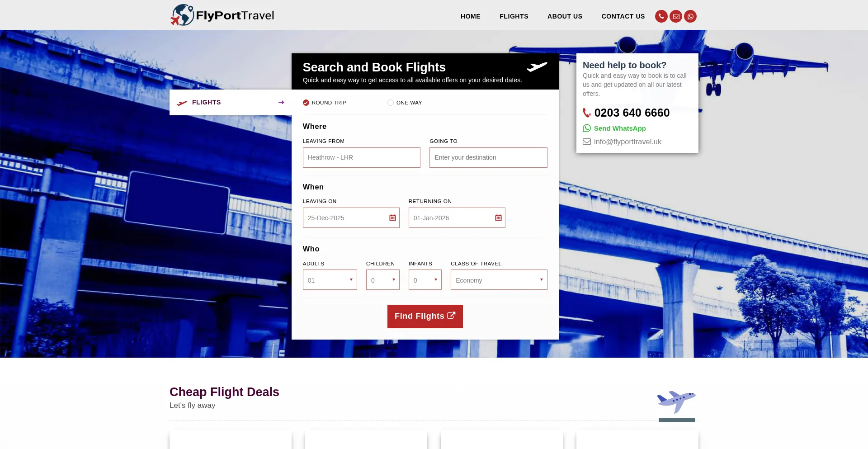Click the airplane icon in Search and Book header
This screenshot has height=449, width=868.
(537, 67)
